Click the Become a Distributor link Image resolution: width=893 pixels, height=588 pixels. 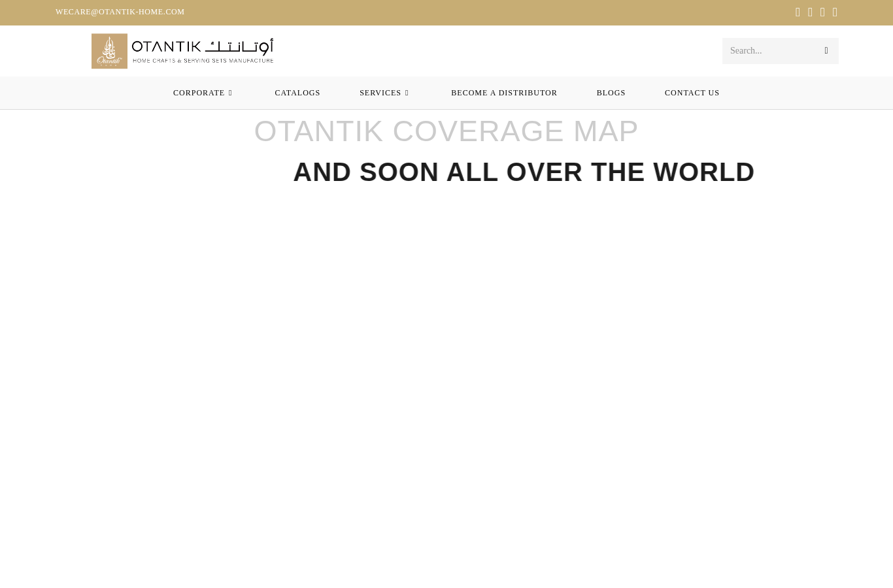click(504, 93)
